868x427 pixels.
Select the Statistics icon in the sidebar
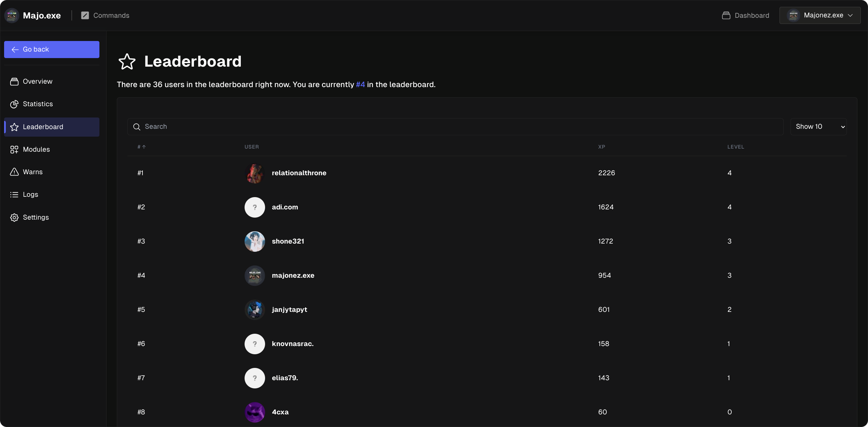coord(14,104)
